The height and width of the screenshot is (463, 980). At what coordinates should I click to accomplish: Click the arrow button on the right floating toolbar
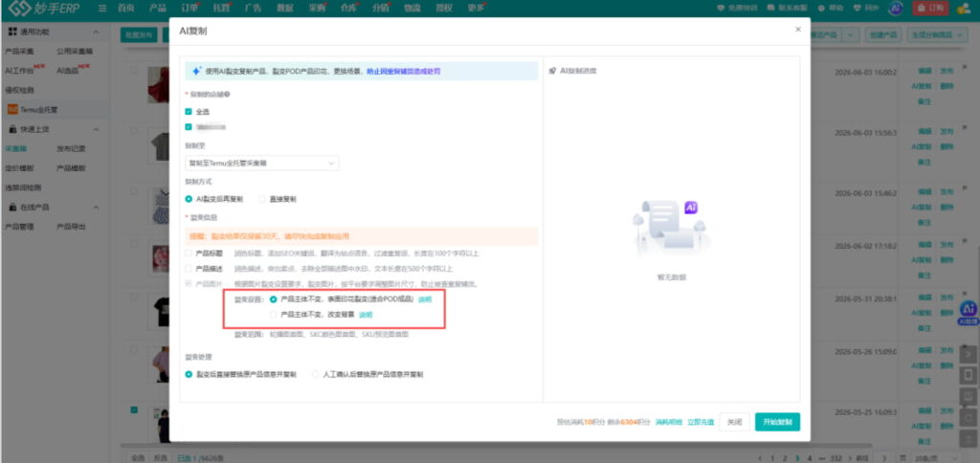pos(969,354)
